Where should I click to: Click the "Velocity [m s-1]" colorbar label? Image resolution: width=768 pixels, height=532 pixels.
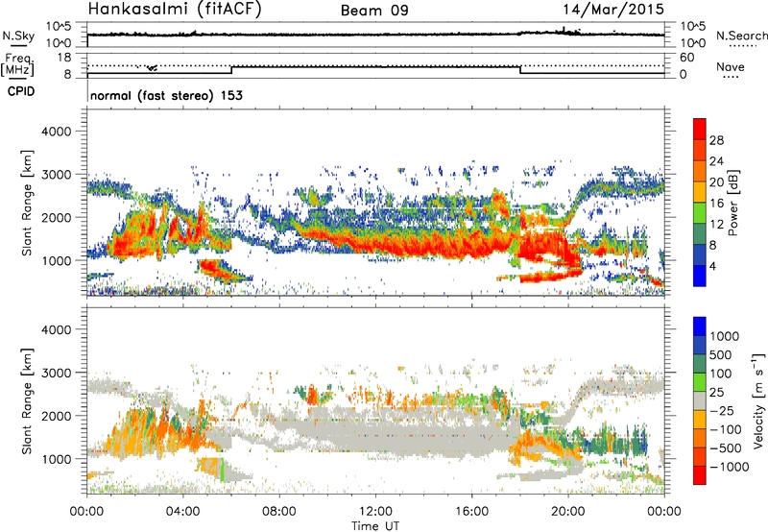tap(758, 400)
